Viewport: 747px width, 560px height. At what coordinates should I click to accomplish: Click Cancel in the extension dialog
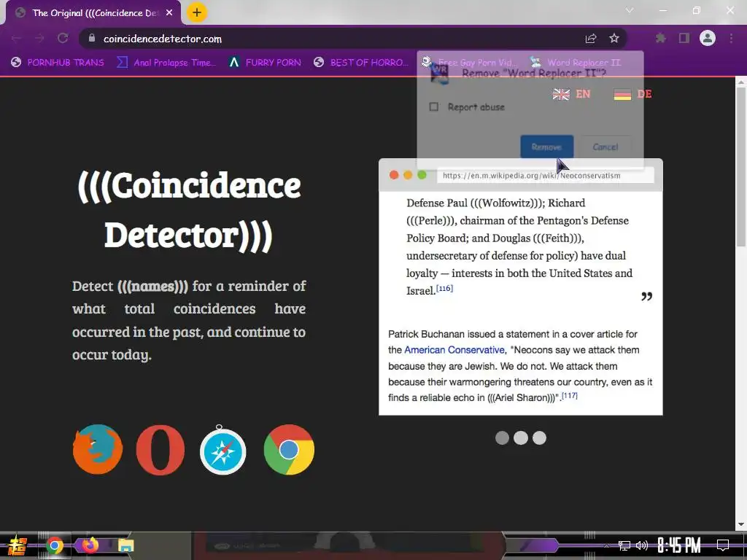[605, 147]
